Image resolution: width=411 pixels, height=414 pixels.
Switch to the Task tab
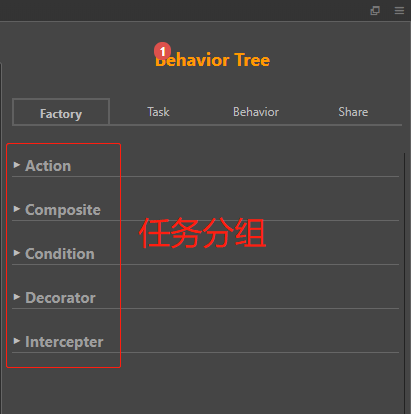click(158, 112)
